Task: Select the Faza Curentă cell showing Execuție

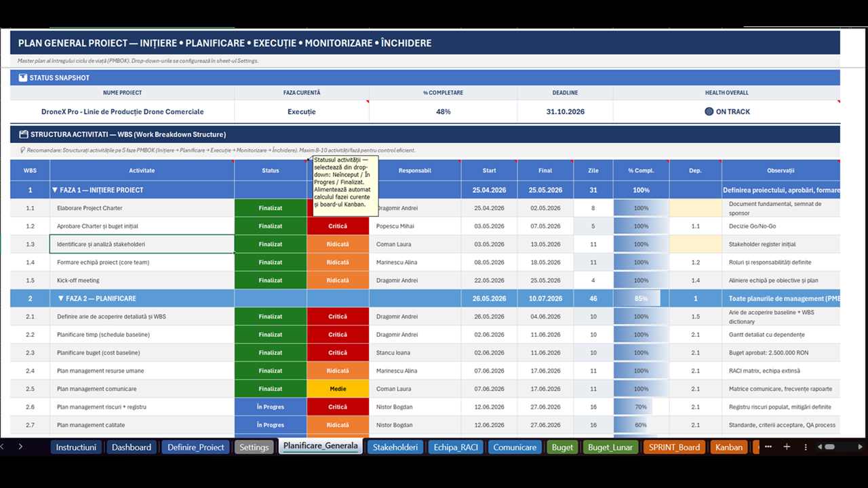Action: [x=302, y=112]
